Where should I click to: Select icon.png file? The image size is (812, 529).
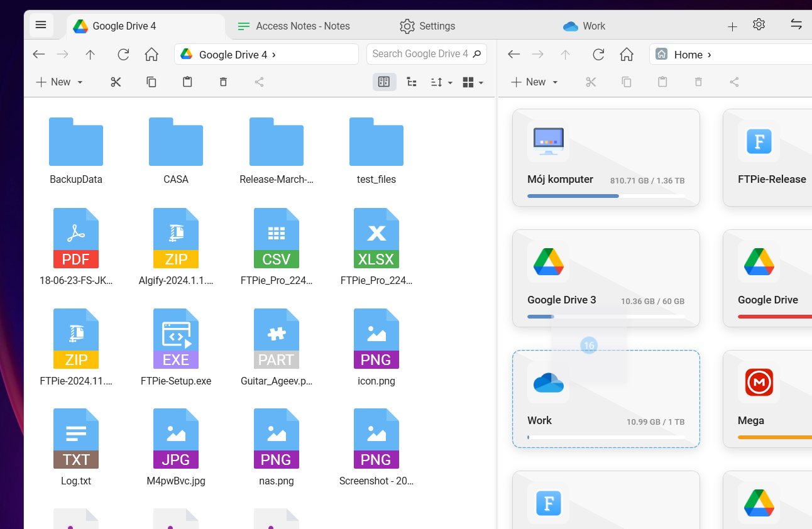pyautogui.click(x=376, y=347)
